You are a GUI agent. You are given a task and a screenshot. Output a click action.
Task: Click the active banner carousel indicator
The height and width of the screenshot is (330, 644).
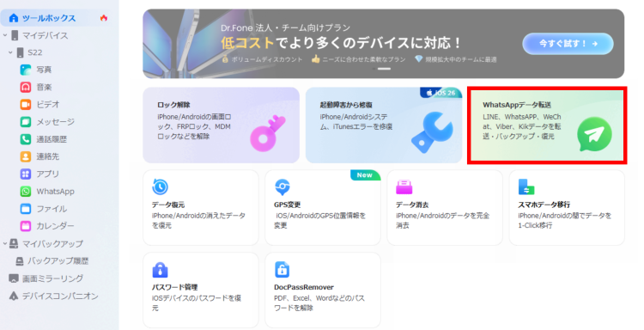[384, 69]
